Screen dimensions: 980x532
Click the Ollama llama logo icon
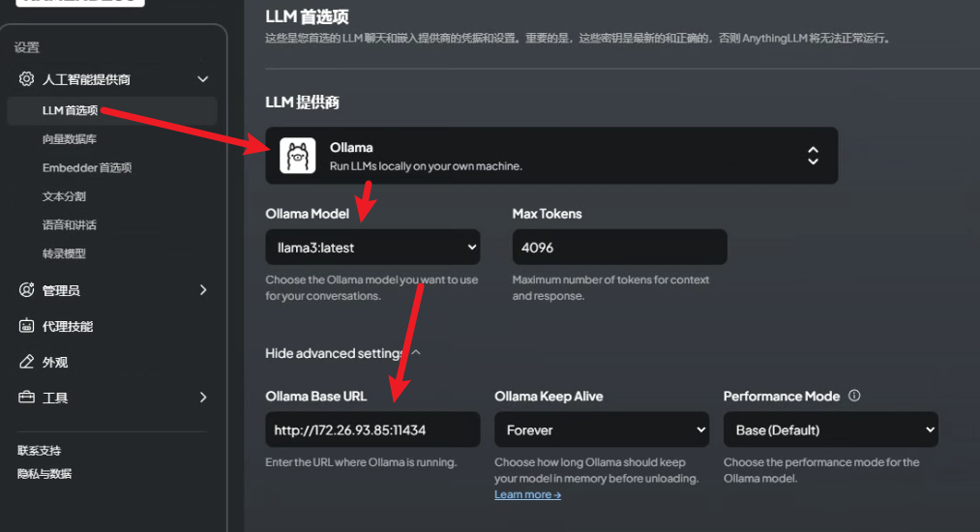click(x=298, y=156)
